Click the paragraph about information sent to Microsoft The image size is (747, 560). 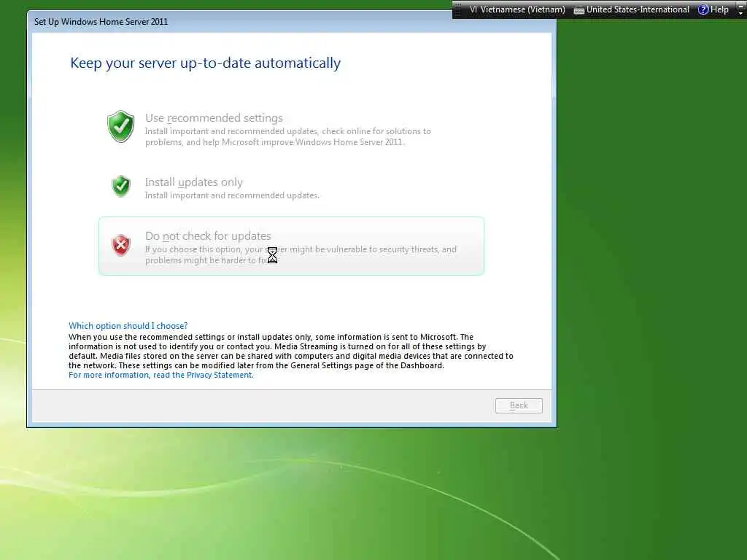click(291, 351)
